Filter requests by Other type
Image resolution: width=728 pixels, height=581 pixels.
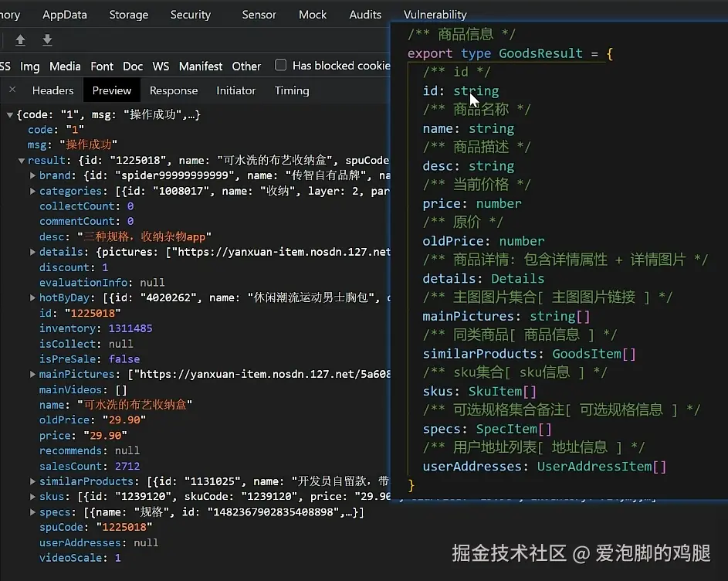click(246, 66)
